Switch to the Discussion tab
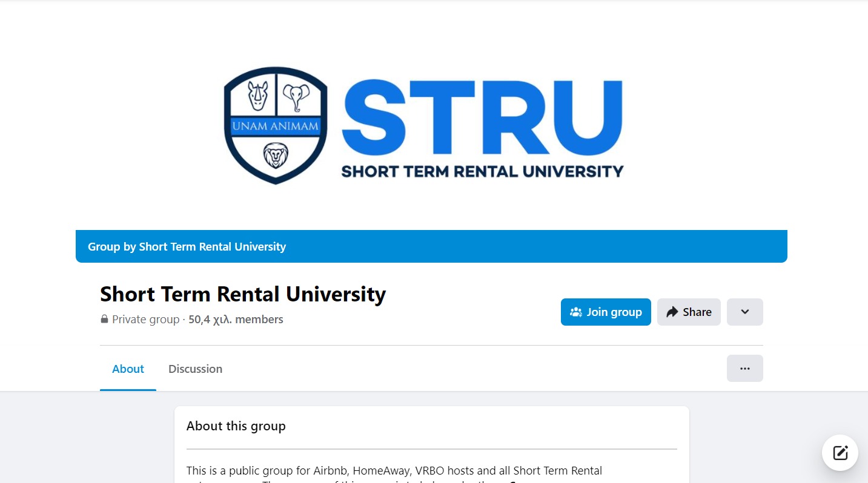 (x=195, y=369)
